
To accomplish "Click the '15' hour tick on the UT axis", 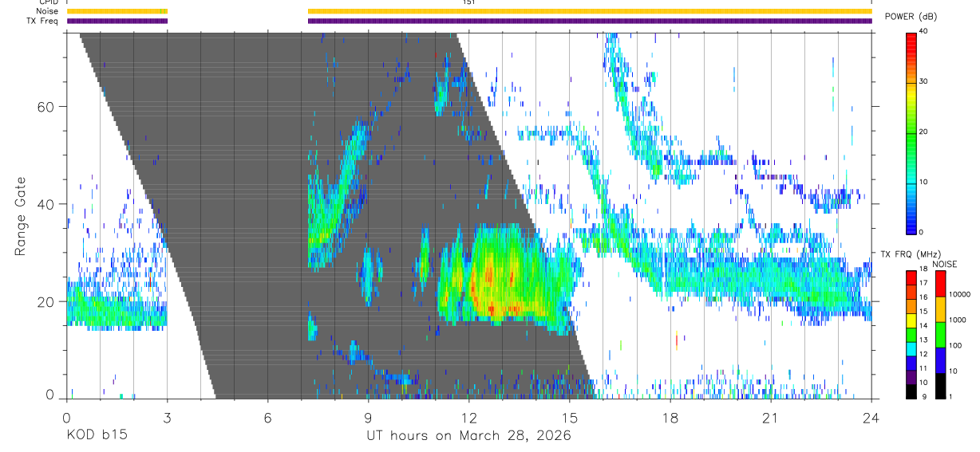I will [569, 417].
